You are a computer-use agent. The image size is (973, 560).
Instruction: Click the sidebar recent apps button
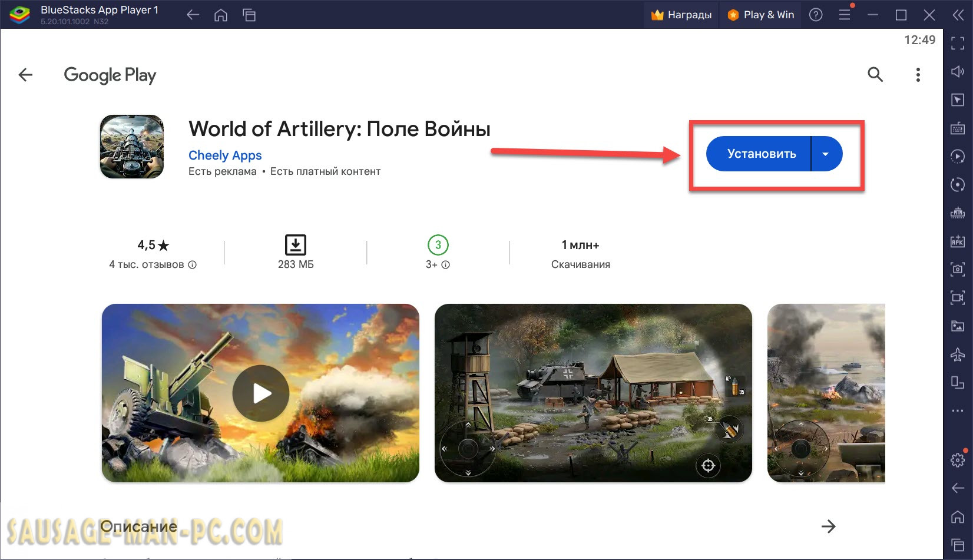coord(958,545)
